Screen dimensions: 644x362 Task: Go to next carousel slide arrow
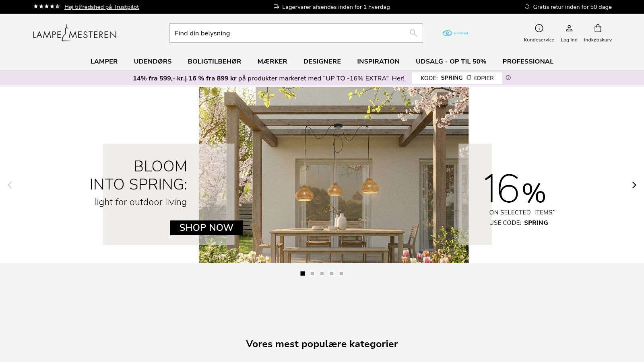(634, 185)
